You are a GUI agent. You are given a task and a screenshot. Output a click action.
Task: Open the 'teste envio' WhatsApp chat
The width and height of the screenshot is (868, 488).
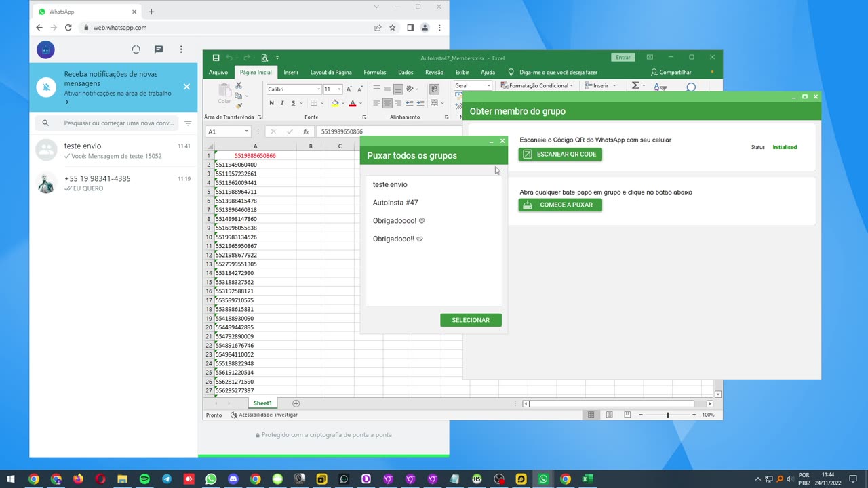tap(113, 150)
